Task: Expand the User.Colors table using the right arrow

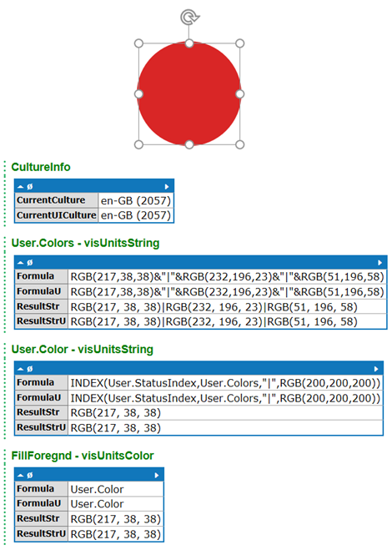Action: pyautogui.click(x=380, y=262)
